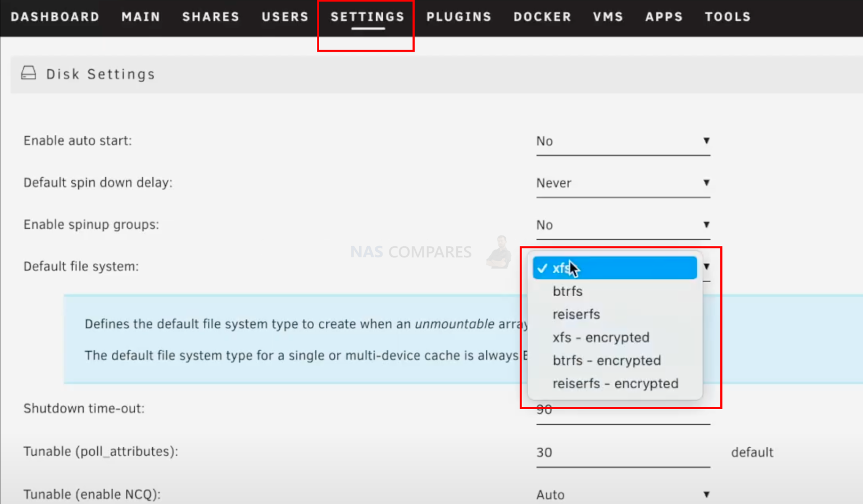Open the DOCKER tab
This screenshot has width=863, height=504.
pos(542,16)
